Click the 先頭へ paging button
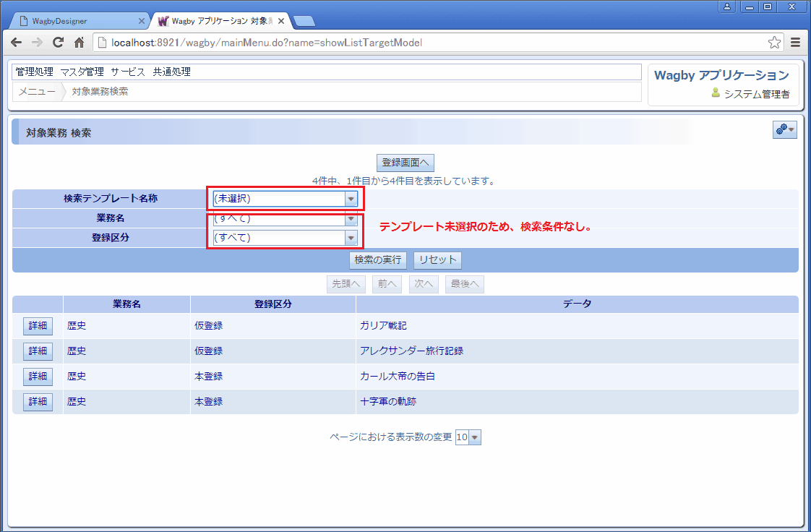811x532 pixels. (346, 284)
